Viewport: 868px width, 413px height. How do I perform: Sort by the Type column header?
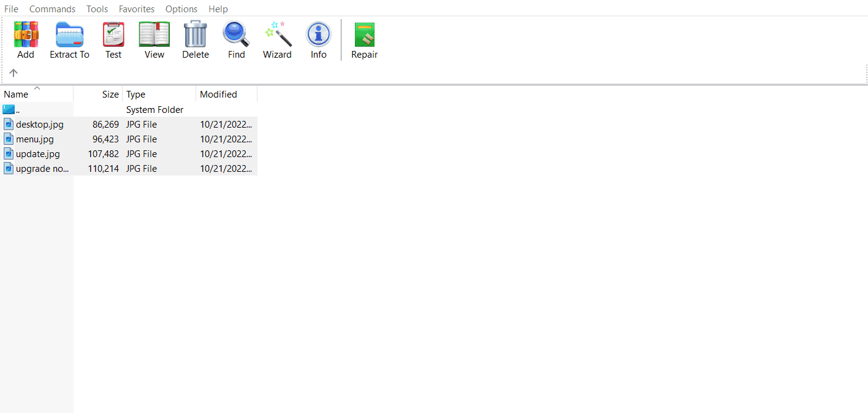(159, 95)
